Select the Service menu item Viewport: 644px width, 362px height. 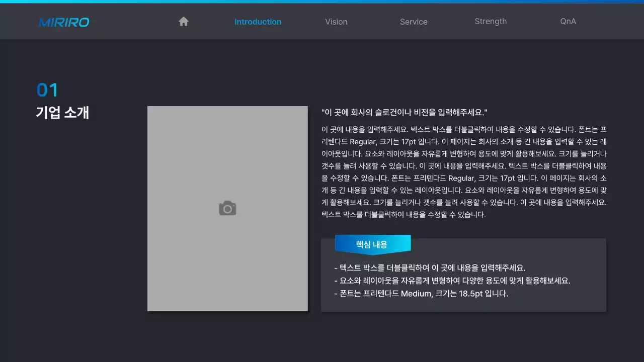pos(414,22)
